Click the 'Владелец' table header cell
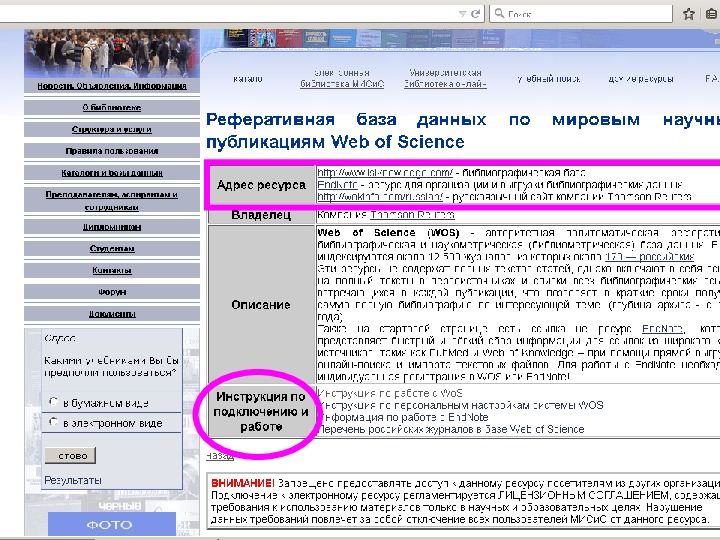Image resolution: width=720 pixels, height=540 pixels. click(261, 214)
